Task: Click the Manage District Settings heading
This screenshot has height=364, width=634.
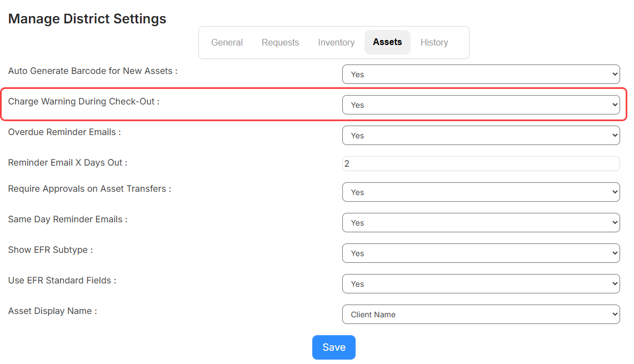Action: click(87, 18)
